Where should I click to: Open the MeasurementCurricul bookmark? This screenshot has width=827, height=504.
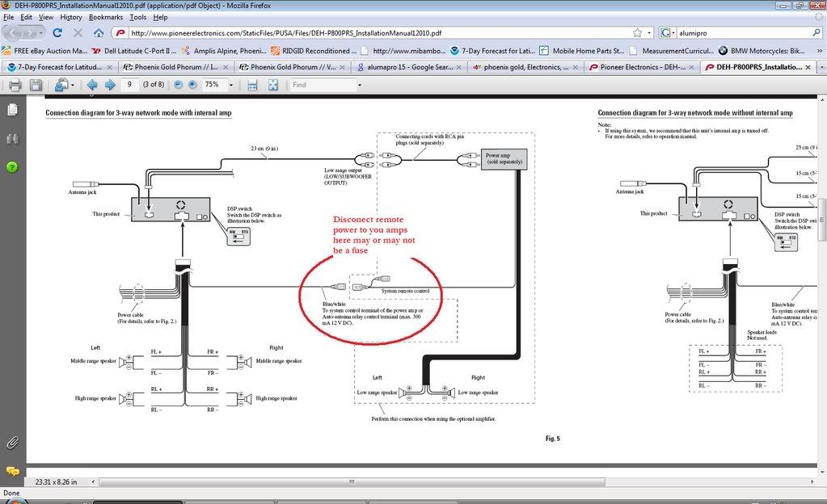click(673, 51)
